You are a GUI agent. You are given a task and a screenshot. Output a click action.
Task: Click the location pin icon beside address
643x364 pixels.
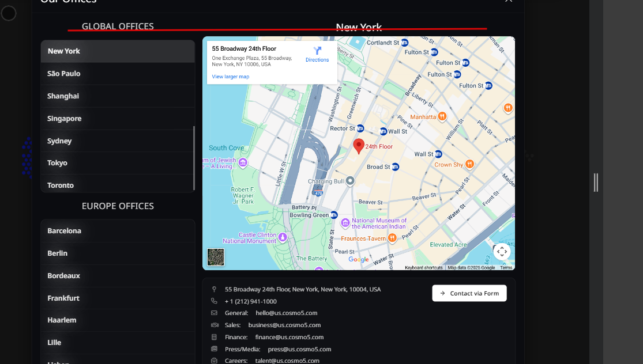pyautogui.click(x=214, y=289)
